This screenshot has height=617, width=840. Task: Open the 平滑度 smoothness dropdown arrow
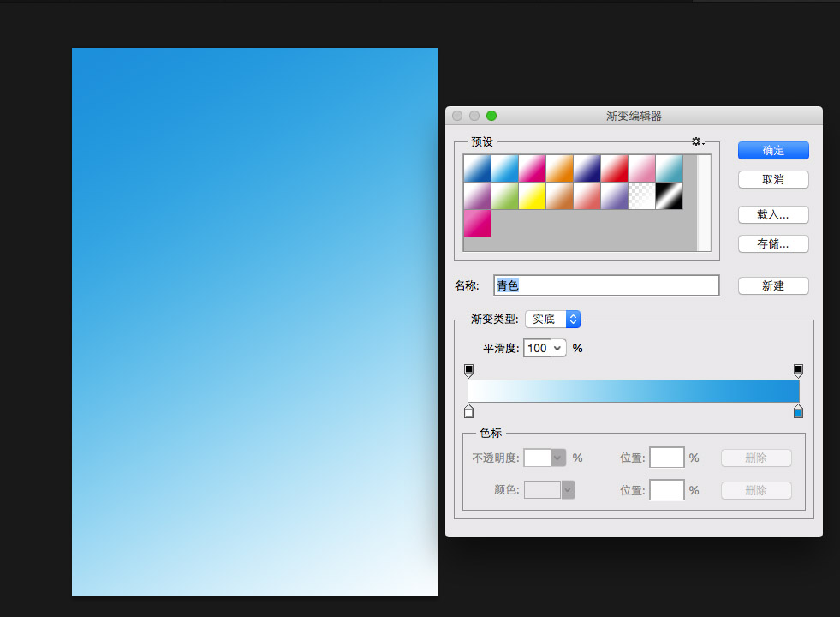click(x=557, y=349)
